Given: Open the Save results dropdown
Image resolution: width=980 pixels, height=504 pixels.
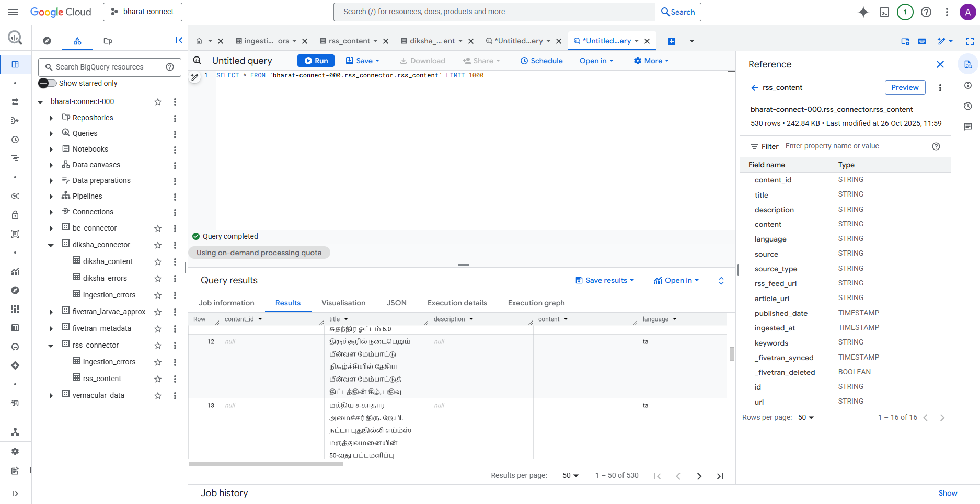Looking at the screenshot, I should pyautogui.click(x=605, y=281).
